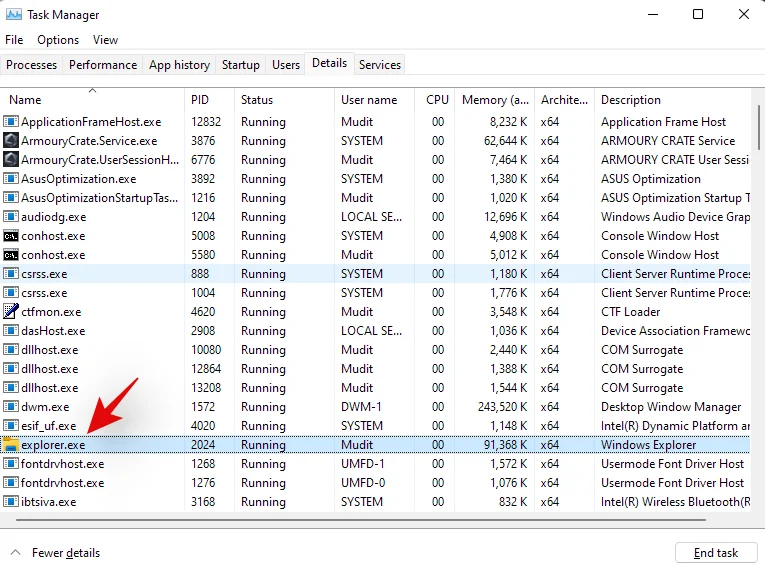Screen dimensions: 765x573
Task: Switch to the Startup tab
Action: 241,65
